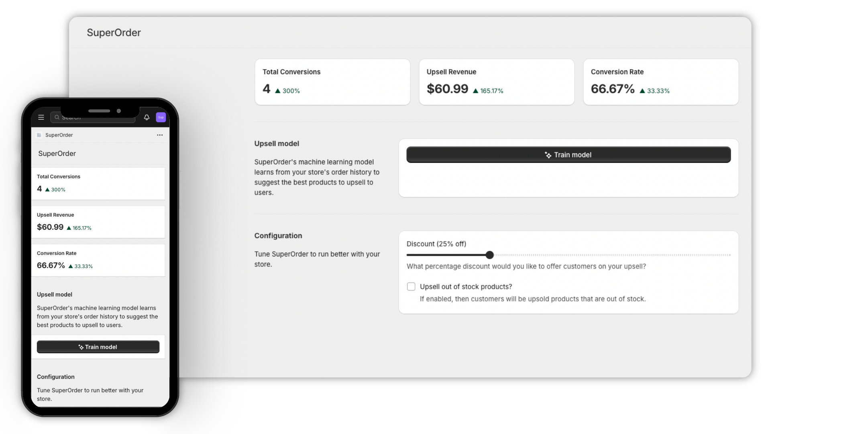Image resolution: width=868 pixels, height=434 pixels.
Task: Click the sparkle icon on desktop Train model
Action: point(548,155)
